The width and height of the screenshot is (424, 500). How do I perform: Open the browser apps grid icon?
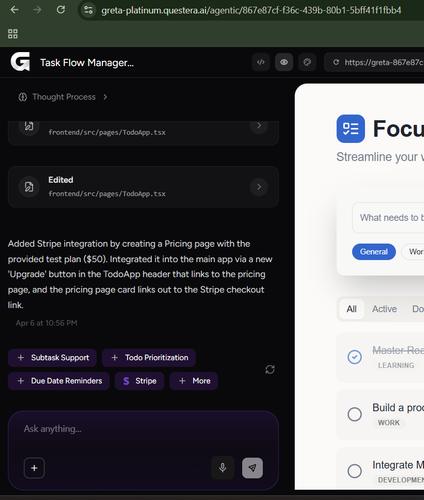click(x=13, y=34)
